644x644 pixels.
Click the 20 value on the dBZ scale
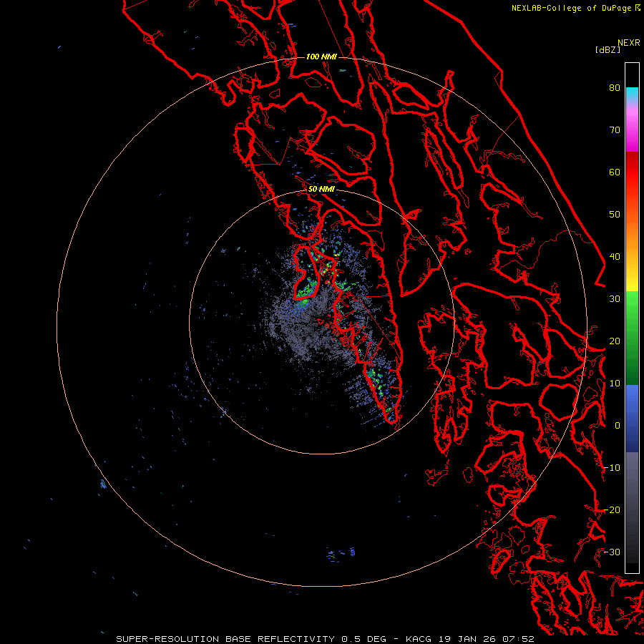pyautogui.click(x=615, y=341)
